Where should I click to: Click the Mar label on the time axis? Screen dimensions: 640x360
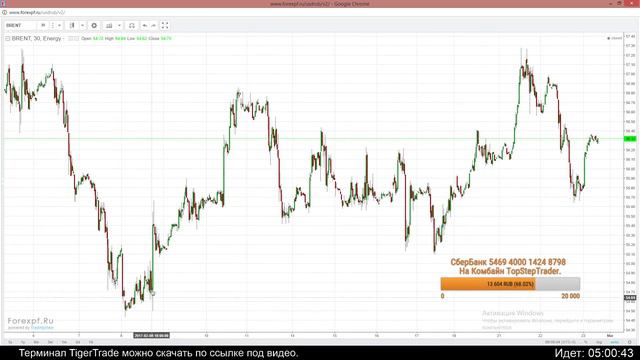coord(610,336)
